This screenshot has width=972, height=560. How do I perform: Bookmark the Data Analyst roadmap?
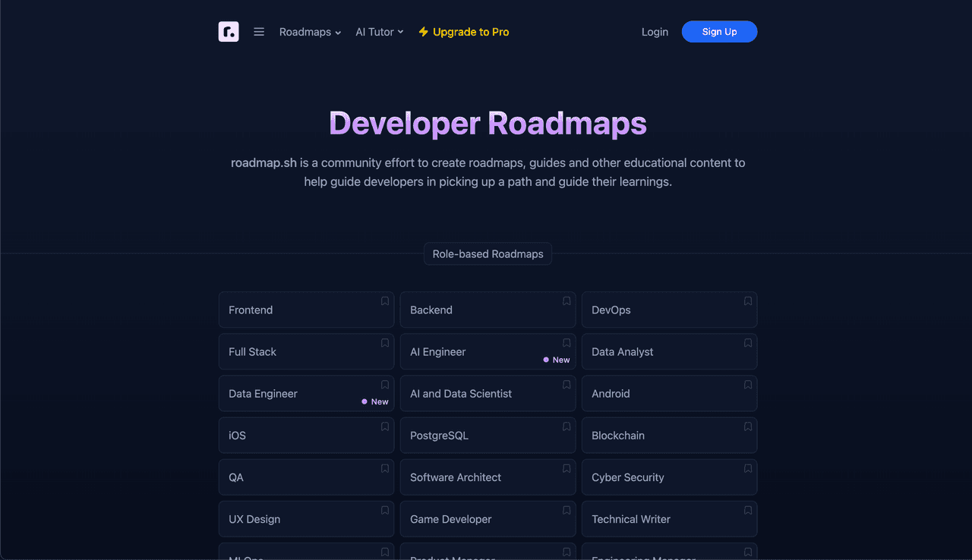[x=748, y=343]
